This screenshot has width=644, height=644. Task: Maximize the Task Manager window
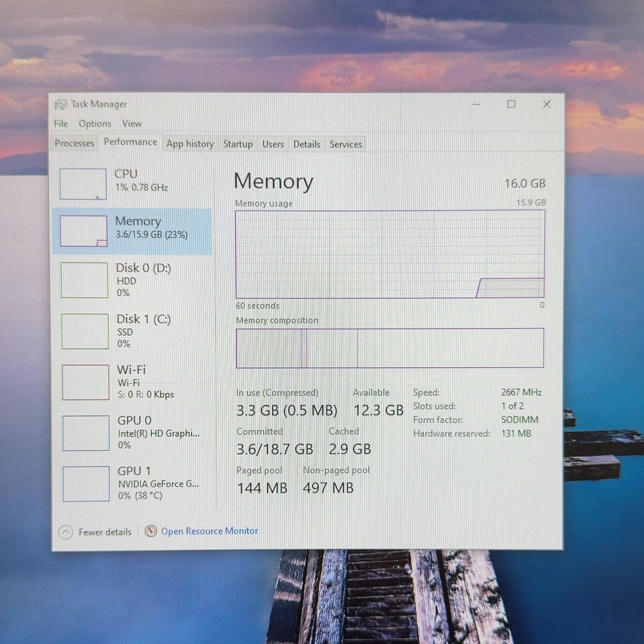point(511,104)
